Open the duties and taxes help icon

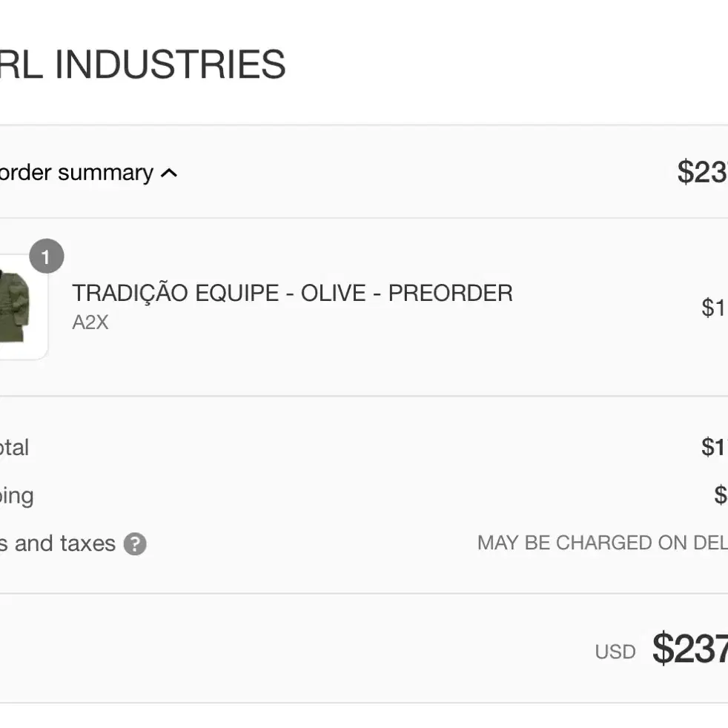tap(135, 543)
